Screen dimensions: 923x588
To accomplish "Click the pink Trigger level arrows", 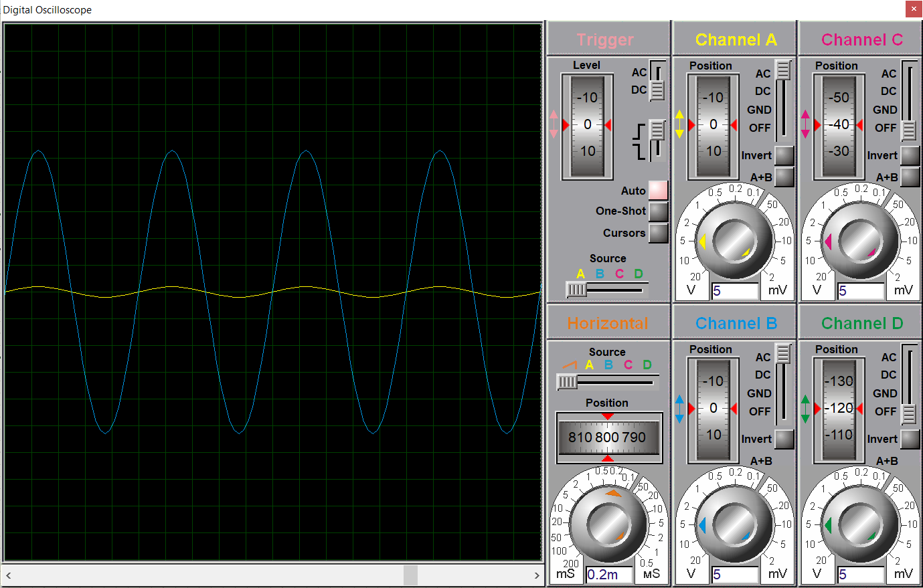I will pos(554,124).
